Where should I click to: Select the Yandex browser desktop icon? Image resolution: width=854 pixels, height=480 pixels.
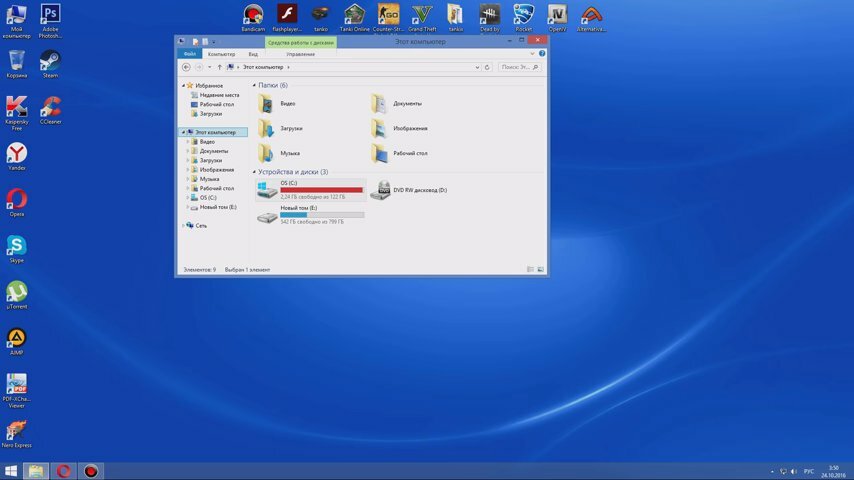(17, 156)
